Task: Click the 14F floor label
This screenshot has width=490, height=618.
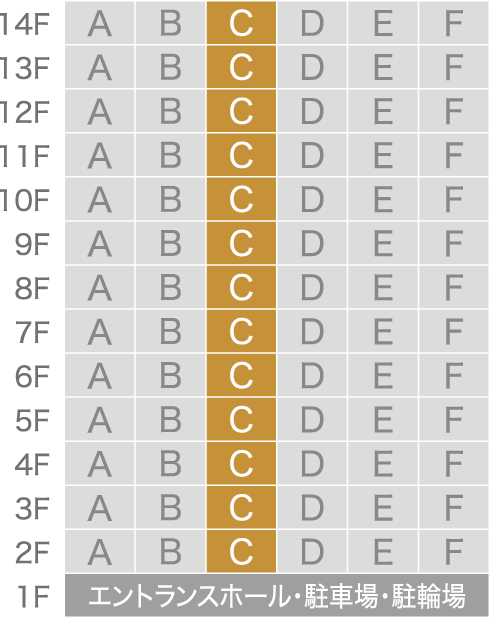Action: click(24, 23)
